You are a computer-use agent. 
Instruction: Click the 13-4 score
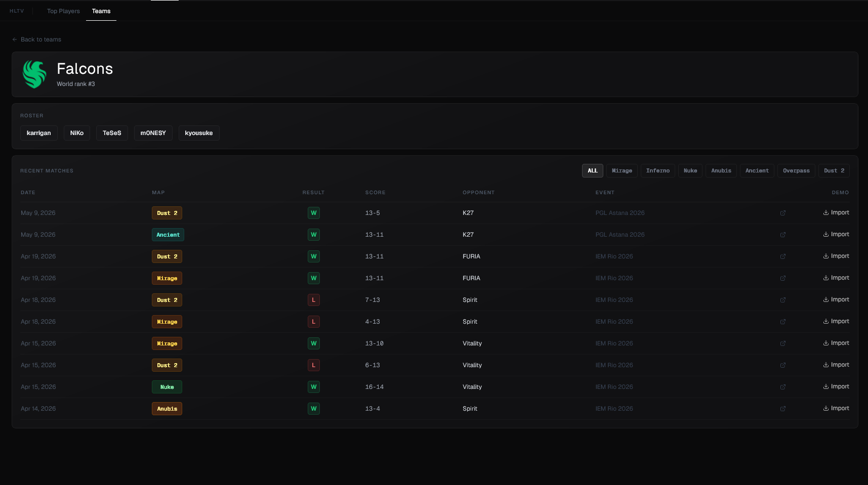[x=373, y=409]
